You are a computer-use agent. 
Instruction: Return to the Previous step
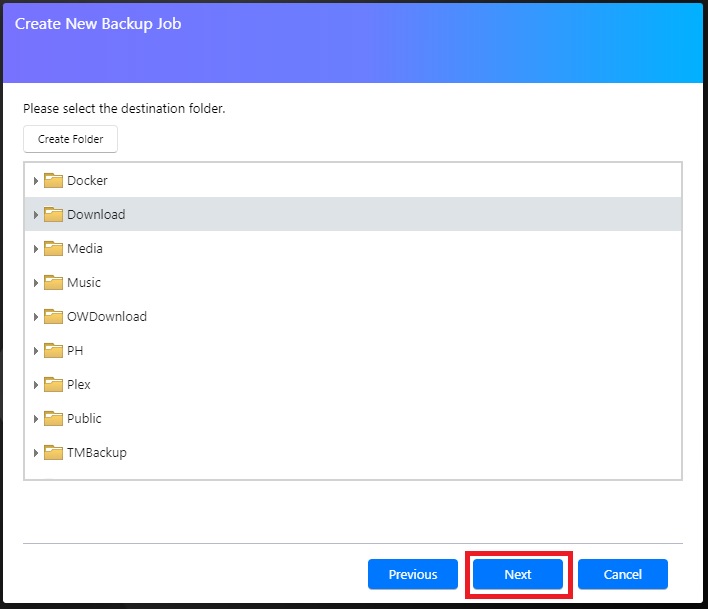[413, 574]
